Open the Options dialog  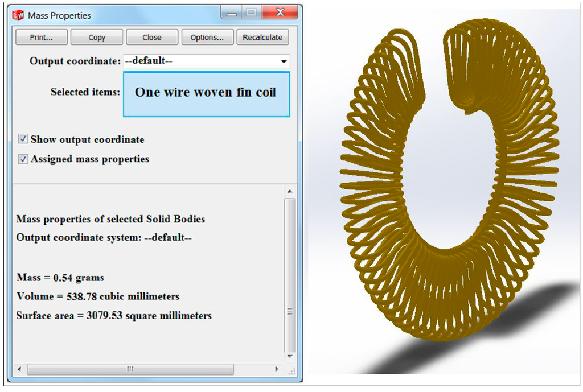pyautogui.click(x=207, y=37)
